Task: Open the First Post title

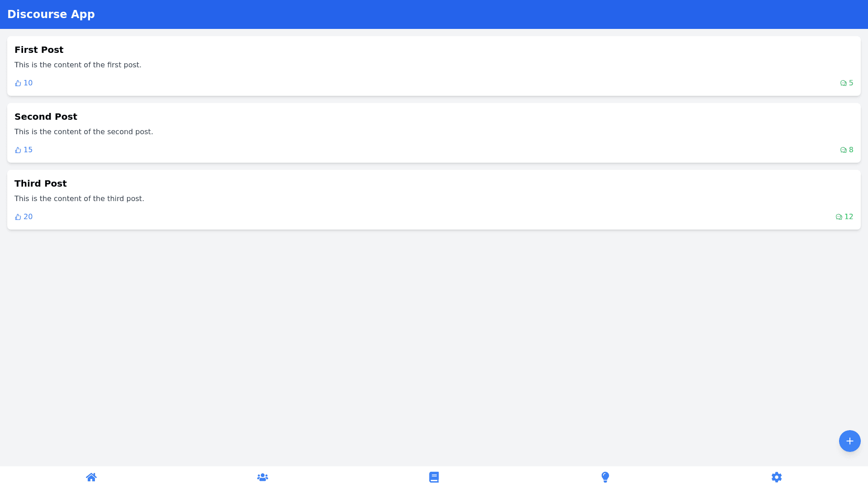Action: tap(39, 50)
